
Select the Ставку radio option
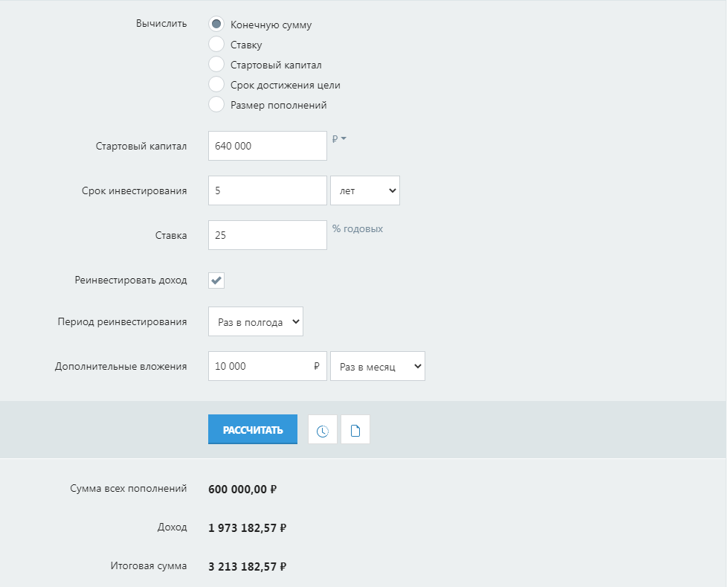216,44
